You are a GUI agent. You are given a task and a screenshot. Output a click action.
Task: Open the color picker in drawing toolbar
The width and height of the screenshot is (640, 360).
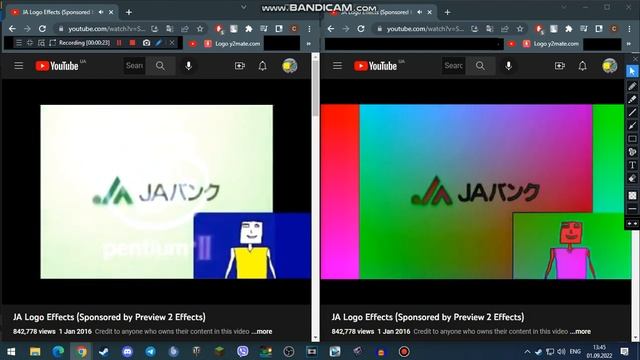point(632,196)
